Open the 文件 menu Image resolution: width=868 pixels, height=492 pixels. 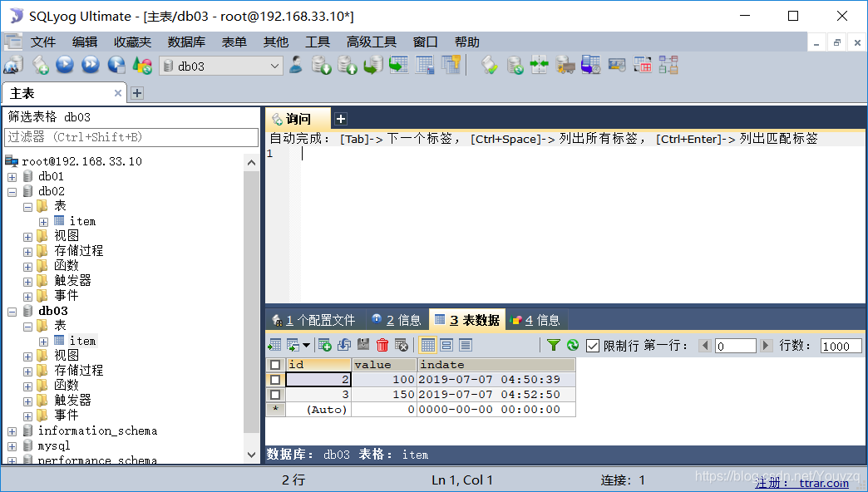pyautogui.click(x=42, y=42)
